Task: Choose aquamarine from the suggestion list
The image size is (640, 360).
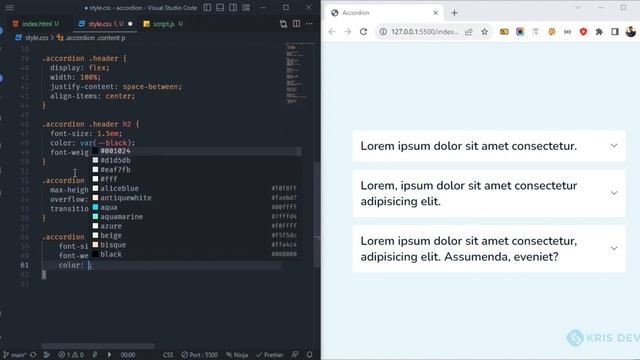Action: click(197, 217)
